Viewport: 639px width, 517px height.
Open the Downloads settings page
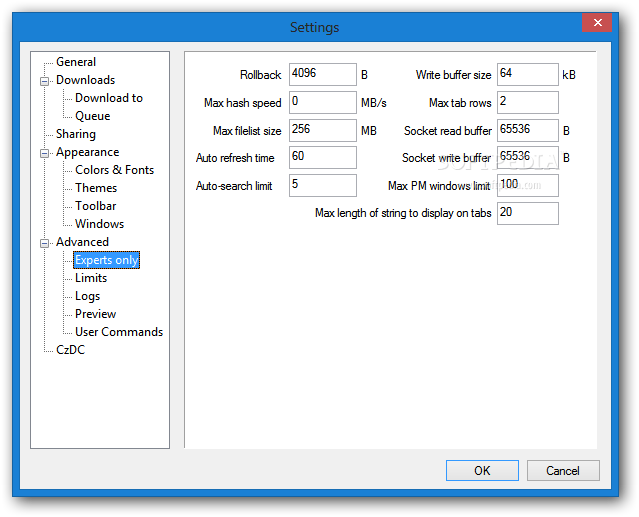pyautogui.click(x=86, y=80)
